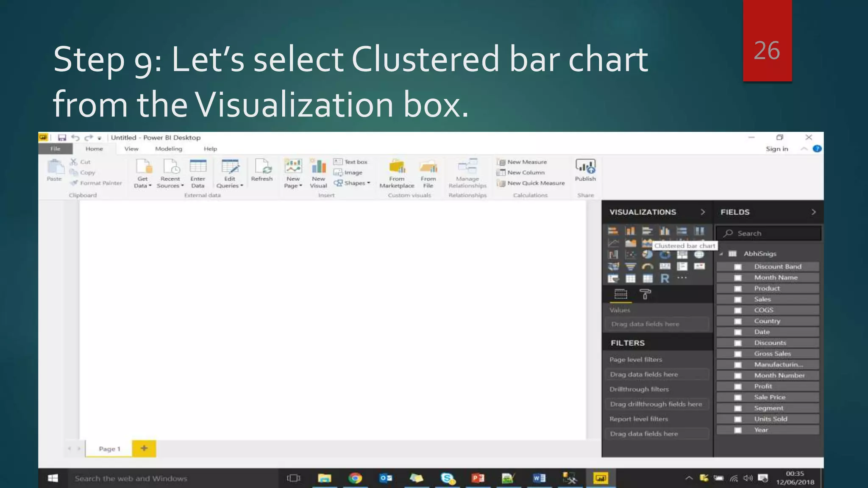Tick the Sales field checkbox
This screenshot has height=488, width=868.
(738, 299)
